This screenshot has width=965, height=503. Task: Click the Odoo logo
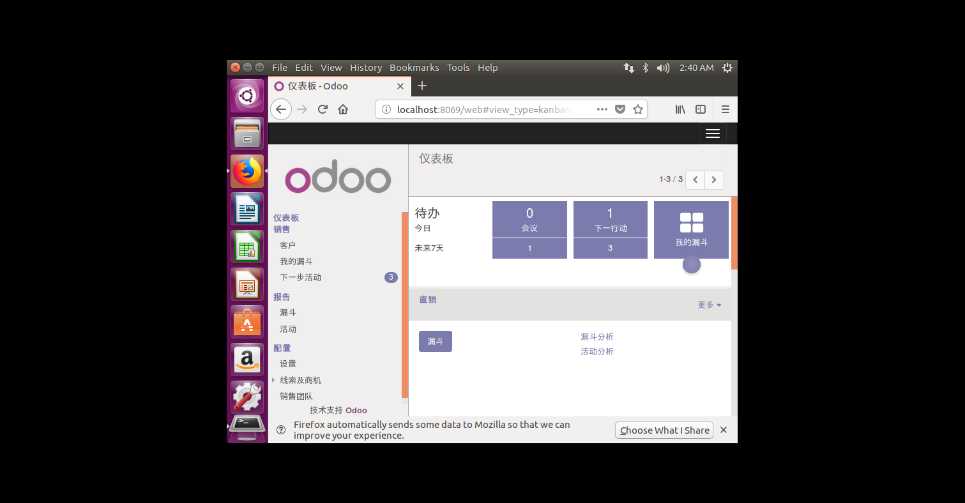(338, 177)
